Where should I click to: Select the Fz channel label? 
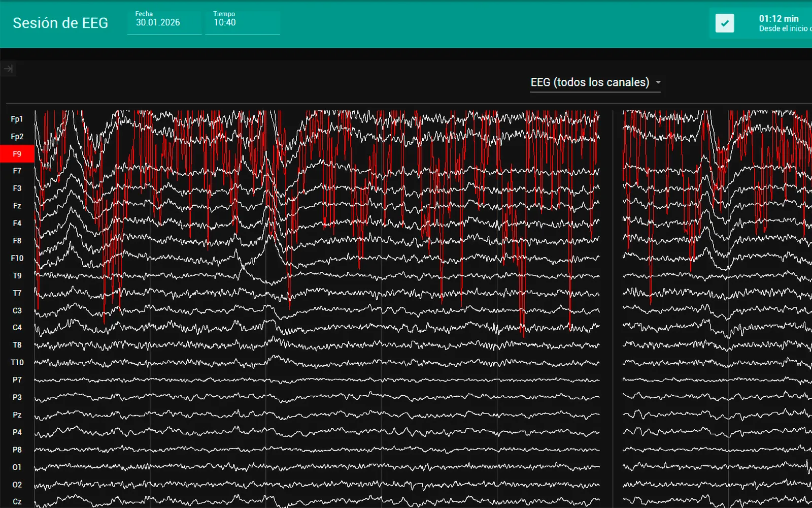click(x=17, y=206)
